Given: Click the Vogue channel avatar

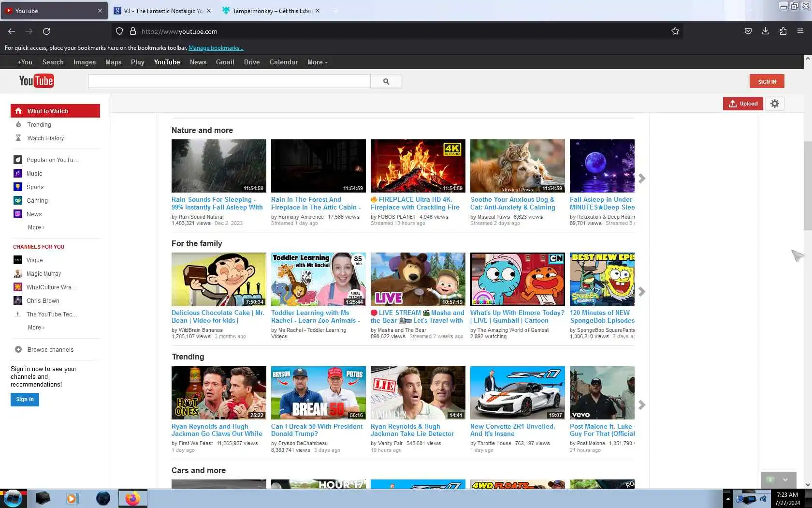Looking at the screenshot, I should (x=18, y=260).
